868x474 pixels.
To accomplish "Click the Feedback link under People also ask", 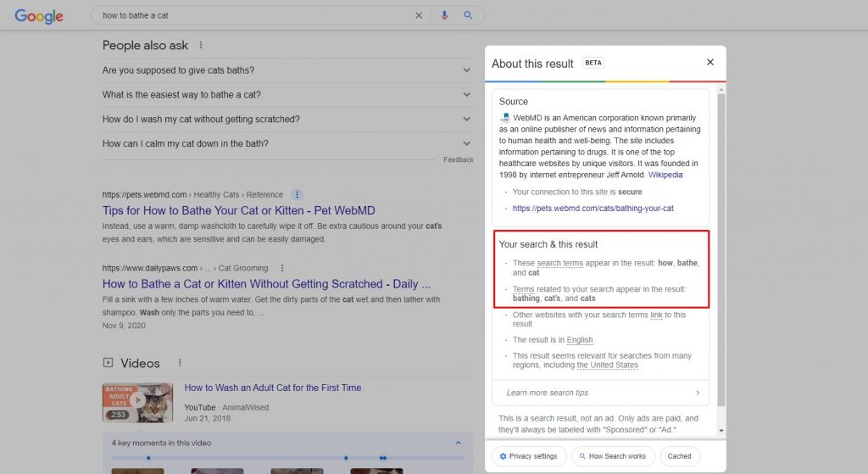I will coord(459,159).
